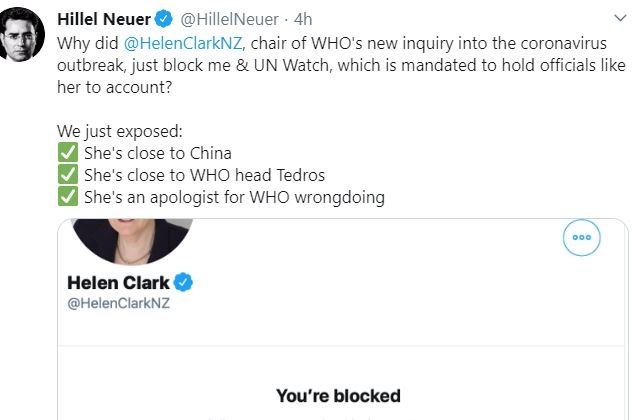
Task: Click Hillel Neuer's profile avatar
Action: pos(21,34)
